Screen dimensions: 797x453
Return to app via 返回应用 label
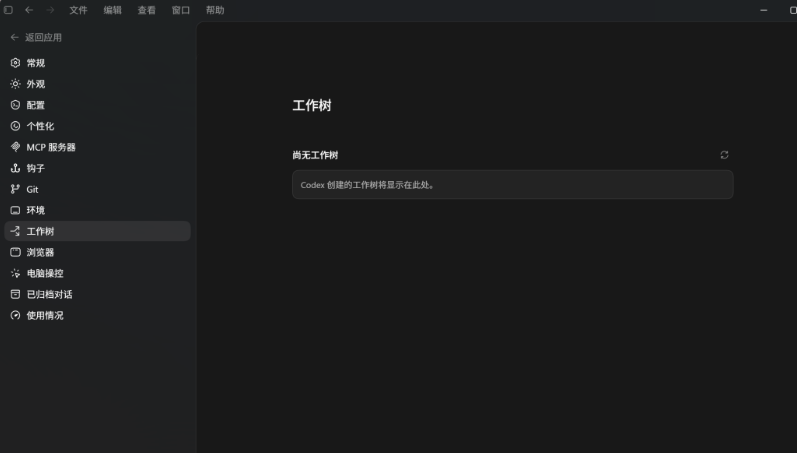click(44, 38)
